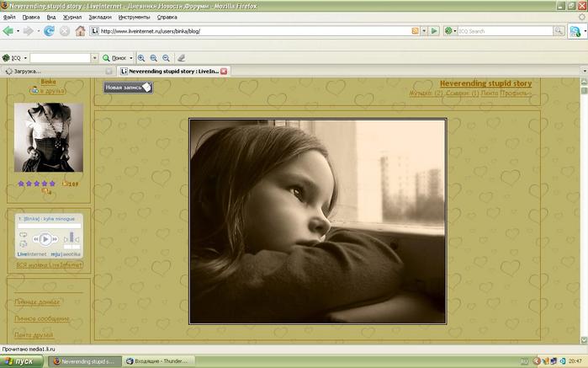Skip to previous track in the music player
This screenshot has width=588, height=368.
[x=35, y=239]
